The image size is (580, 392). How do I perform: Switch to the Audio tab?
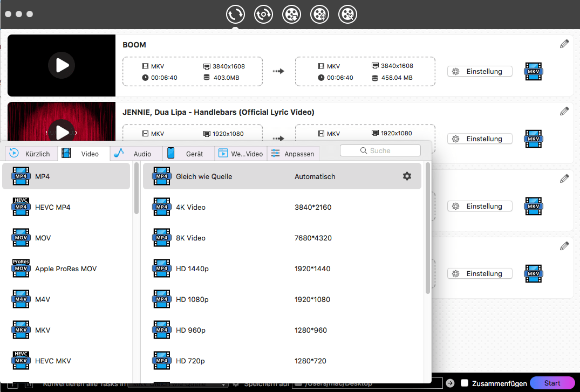click(136, 154)
